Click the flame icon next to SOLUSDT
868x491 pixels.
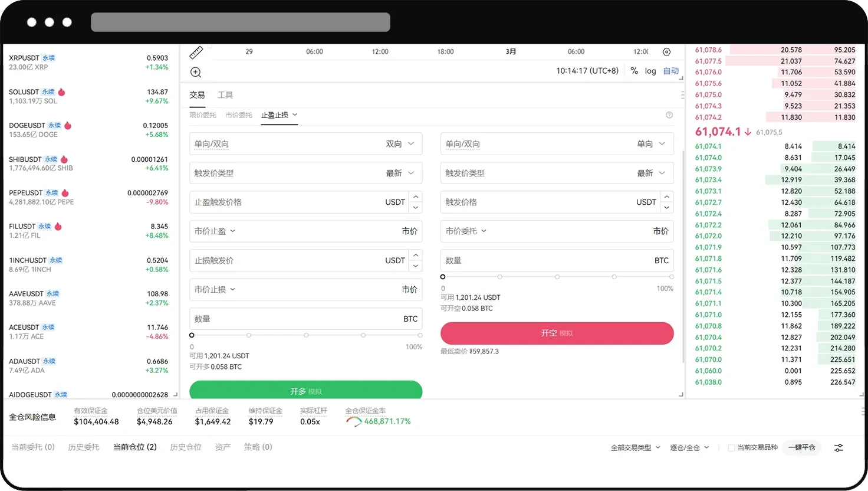61,92
